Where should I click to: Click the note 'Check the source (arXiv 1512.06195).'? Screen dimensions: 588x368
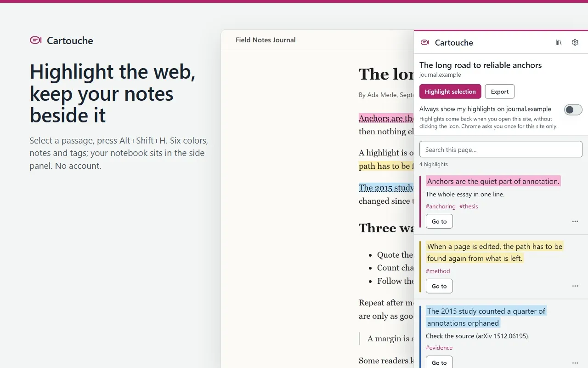click(478, 336)
